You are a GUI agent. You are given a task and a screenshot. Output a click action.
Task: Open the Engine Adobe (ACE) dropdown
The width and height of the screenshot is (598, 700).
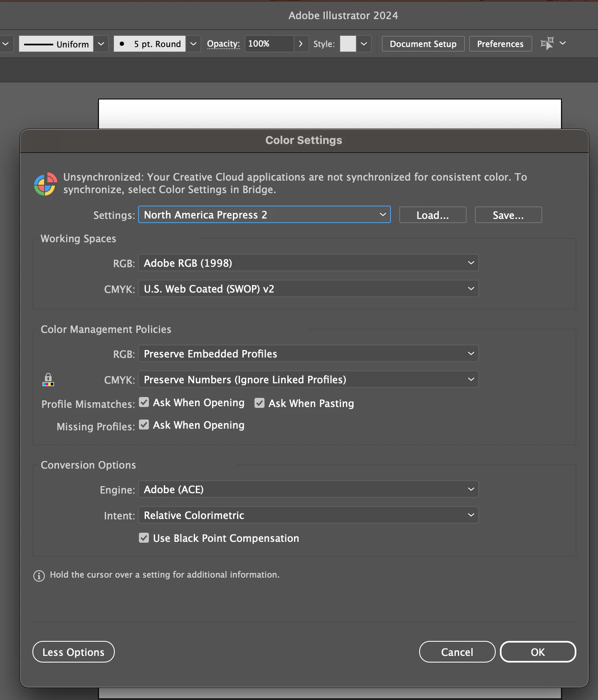(309, 489)
